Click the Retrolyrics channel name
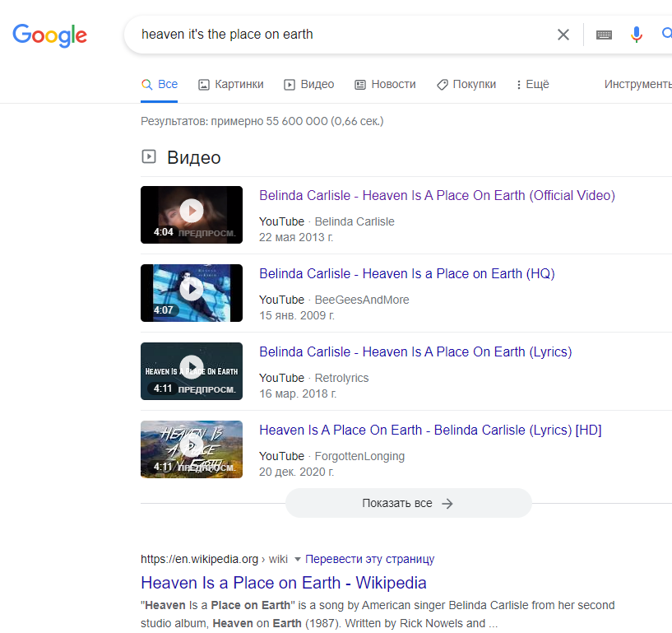The height and width of the screenshot is (633, 672). click(341, 378)
